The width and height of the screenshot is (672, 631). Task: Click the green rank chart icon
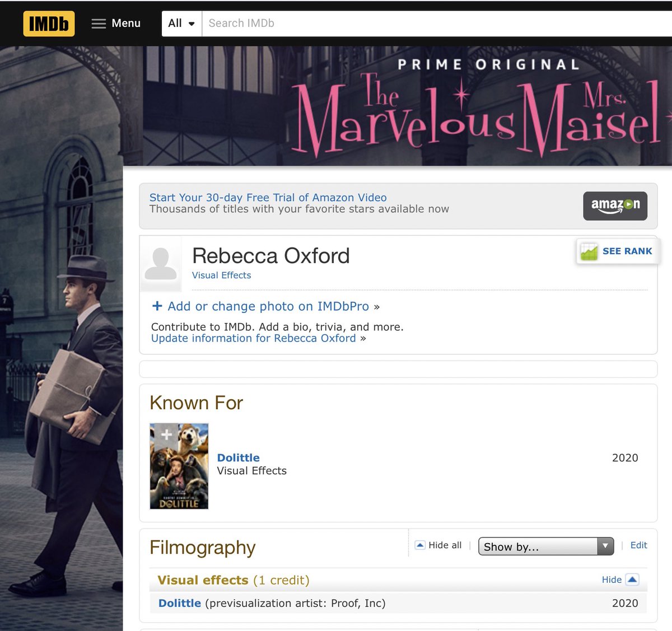589,251
